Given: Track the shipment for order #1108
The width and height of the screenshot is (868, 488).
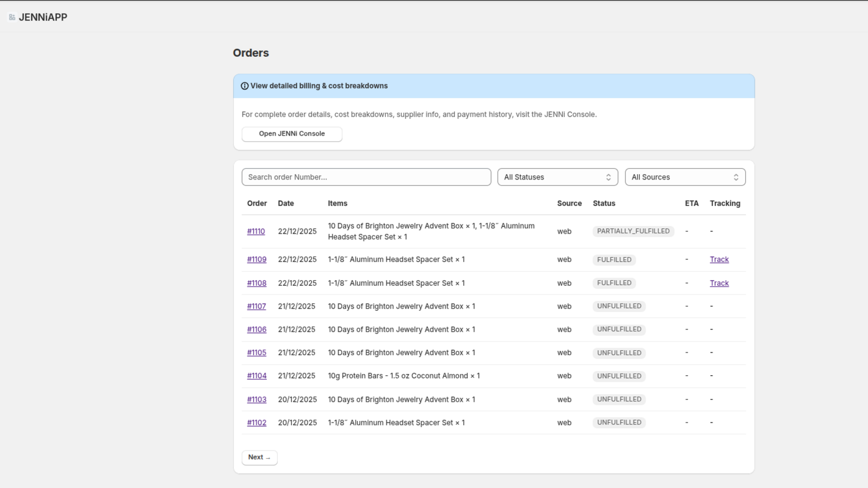Looking at the screenshot, I should coord(719,282).
